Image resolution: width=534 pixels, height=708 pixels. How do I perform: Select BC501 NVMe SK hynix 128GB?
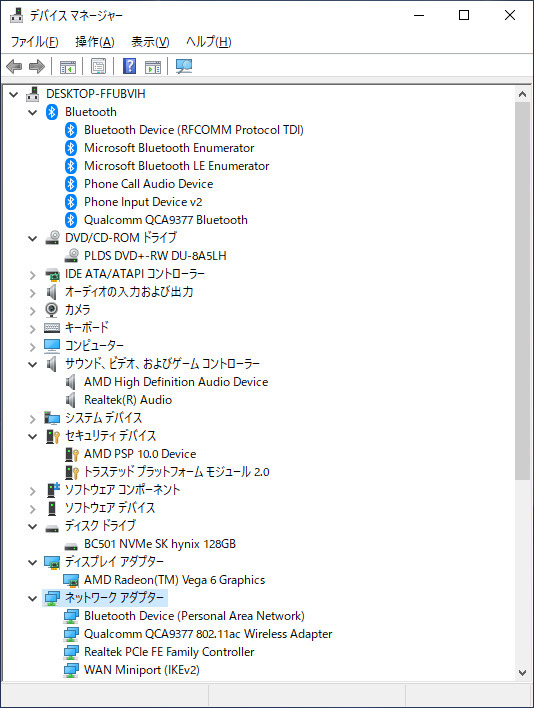(160, 544)
